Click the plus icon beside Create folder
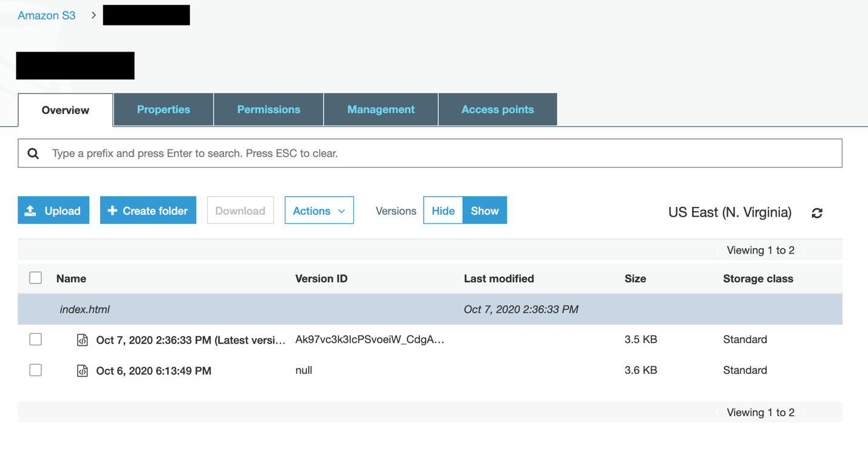The width and height of the screenshot is (868, 457). click(x=112, y=210)
